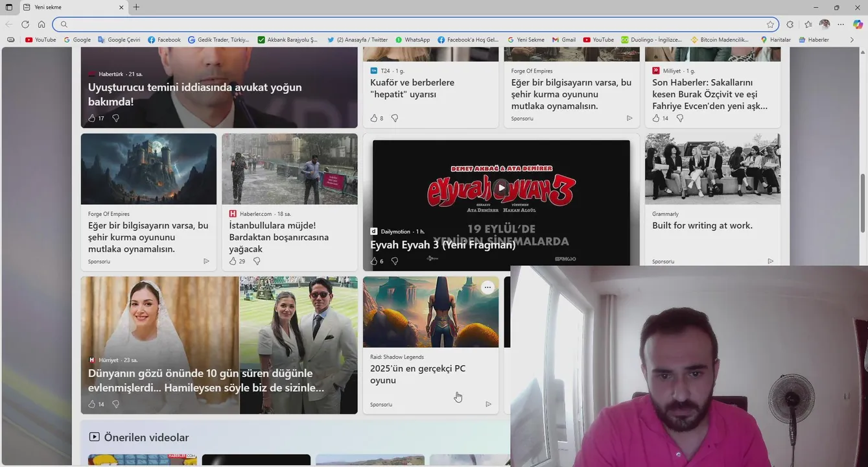Open more options on Raid card
Viewport: 868px width, 467px height.
[487, 287]
